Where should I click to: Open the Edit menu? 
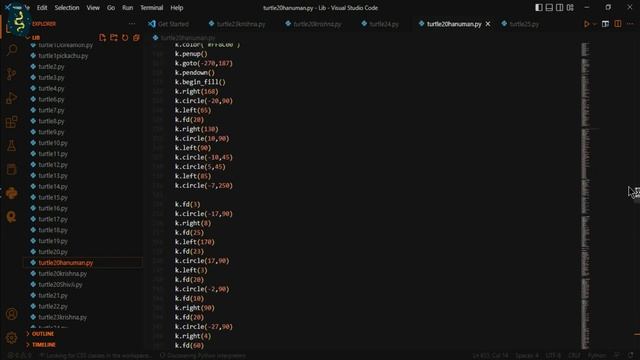[x=42, y=8]
